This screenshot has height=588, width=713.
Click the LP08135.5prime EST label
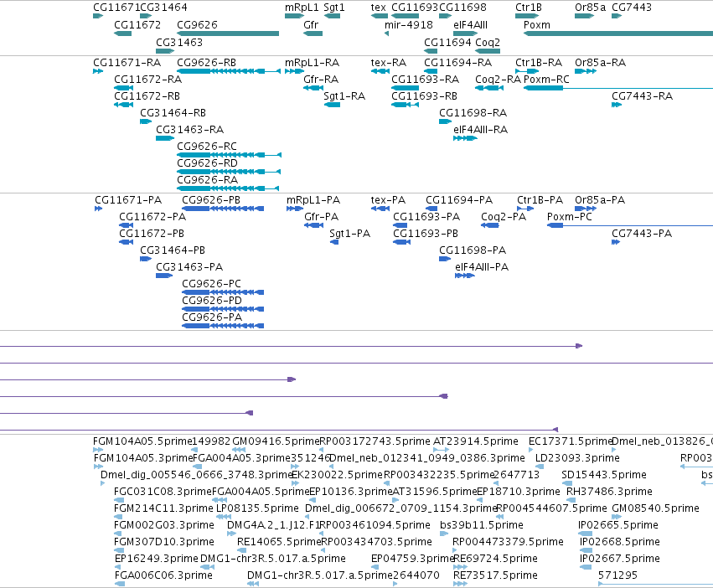(257, 508)
